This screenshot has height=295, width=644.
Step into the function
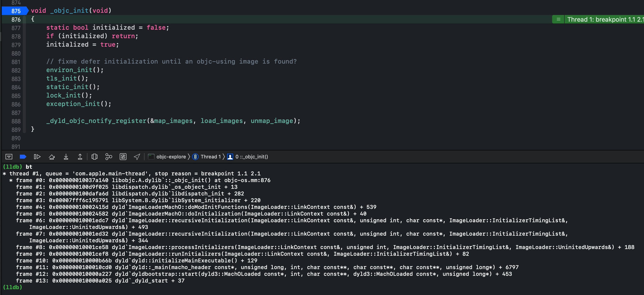pos(66,157)
